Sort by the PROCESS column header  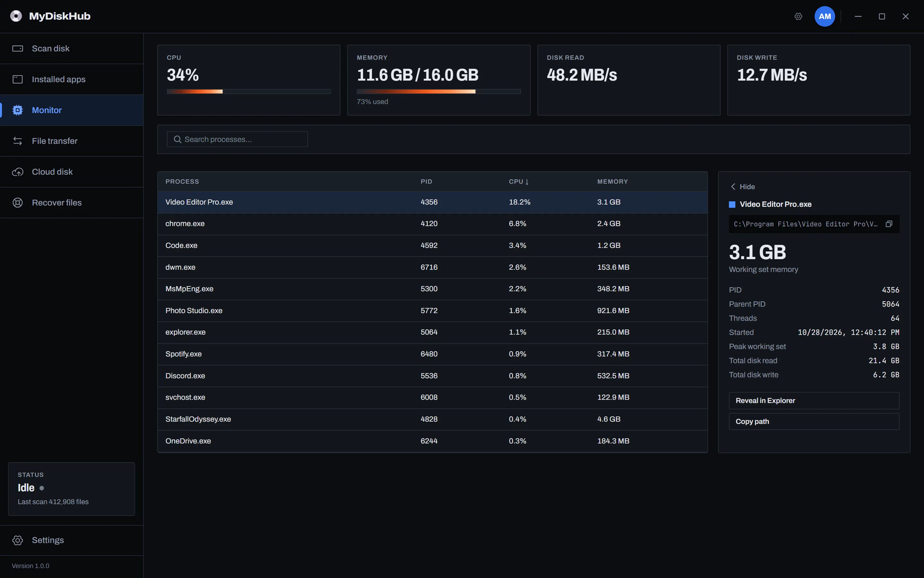[x=182, y=181]
